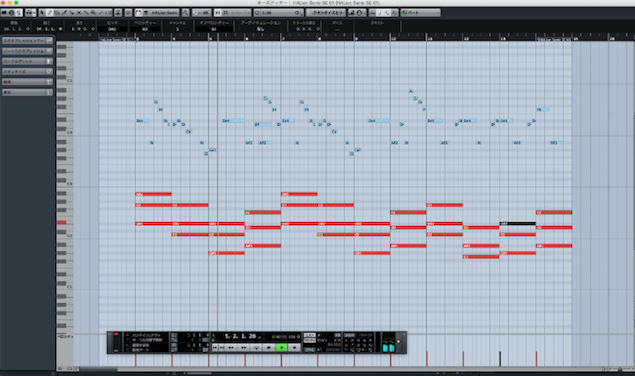Screen dimensions: 635x376
Task: Click the Stop button in transport panel
Action: [269, 347]
